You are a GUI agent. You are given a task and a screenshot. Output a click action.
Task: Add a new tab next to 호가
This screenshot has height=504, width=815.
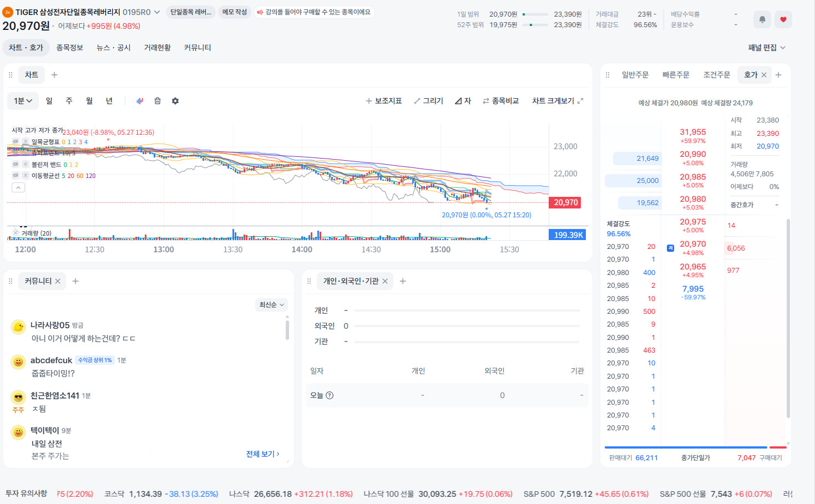778,75
